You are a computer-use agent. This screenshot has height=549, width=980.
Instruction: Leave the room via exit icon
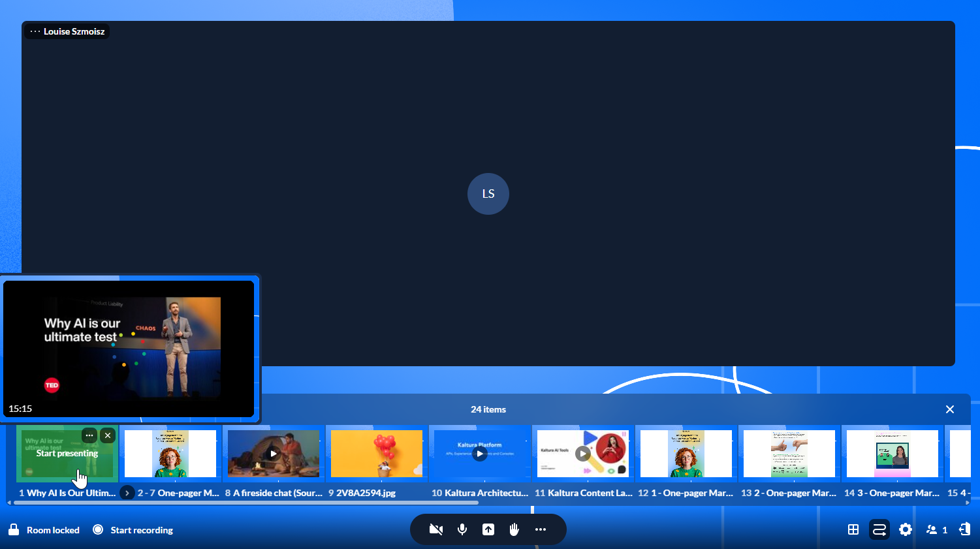click(964, 529)
